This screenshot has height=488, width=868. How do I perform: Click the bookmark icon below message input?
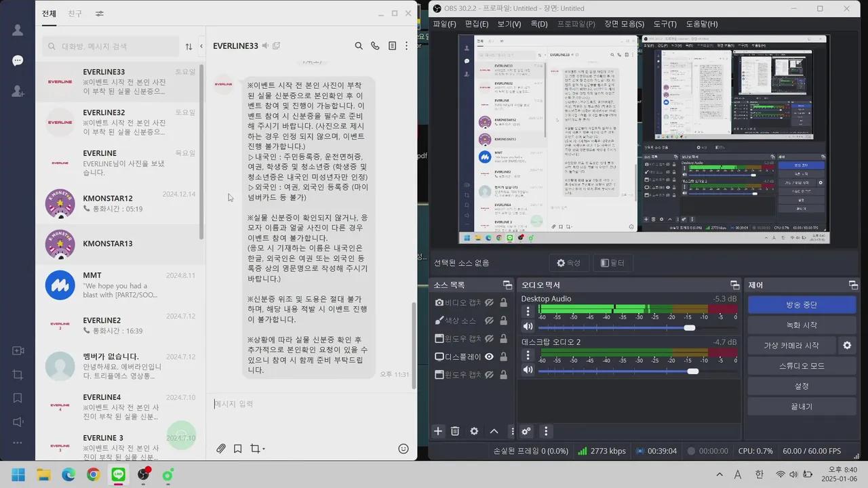(237, 449)
